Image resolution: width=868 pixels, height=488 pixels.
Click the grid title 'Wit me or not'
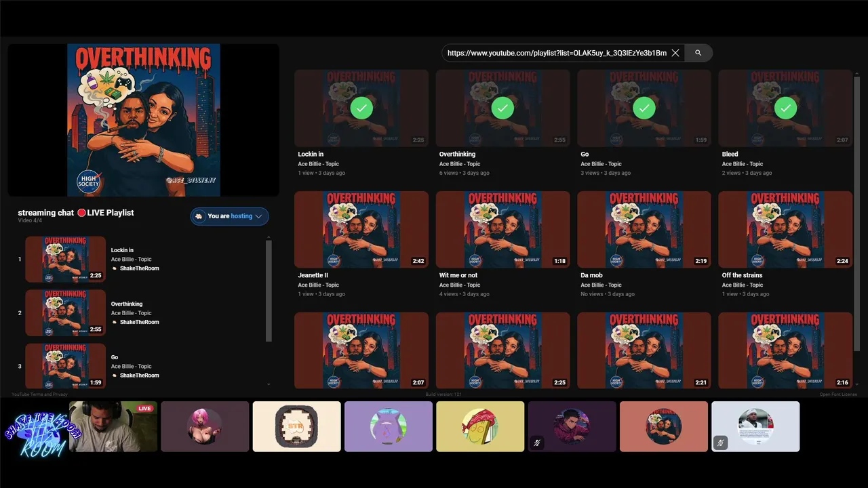(x=458, y=275)
